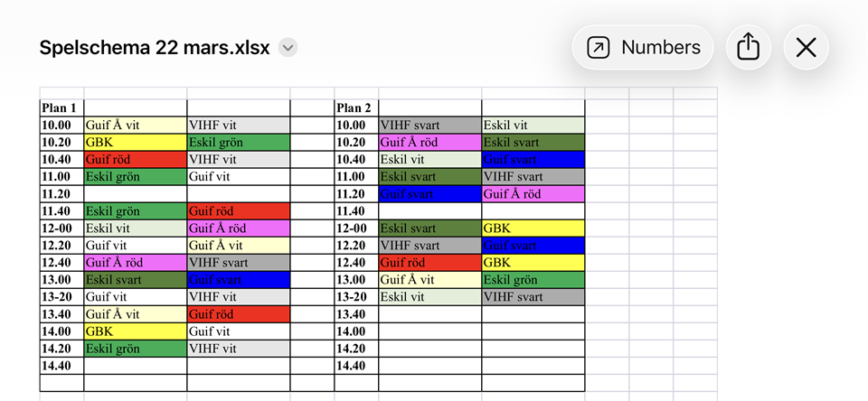Tap the title Spelschema 22 mars.xlsx

click(x=155, y=48)
